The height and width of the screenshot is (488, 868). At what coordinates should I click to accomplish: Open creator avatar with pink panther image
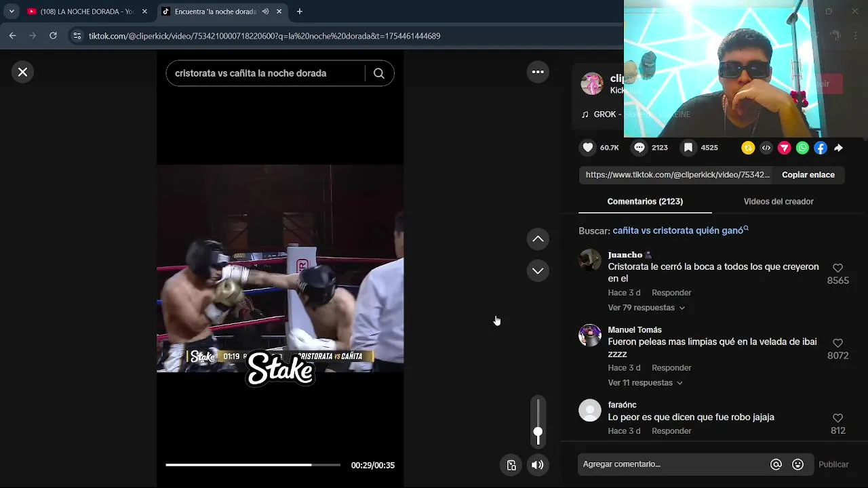[x=592, y=84]
